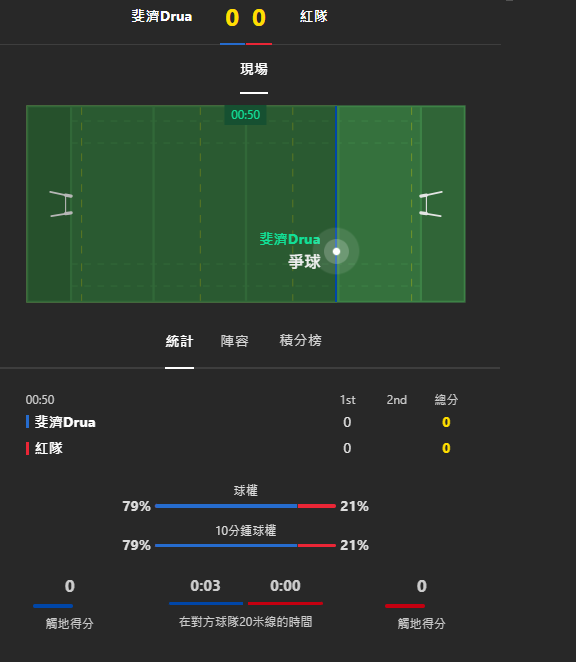Open the 積分榜 tab
The height and width of the screenshot is (662, 576).
pos(300,341)
